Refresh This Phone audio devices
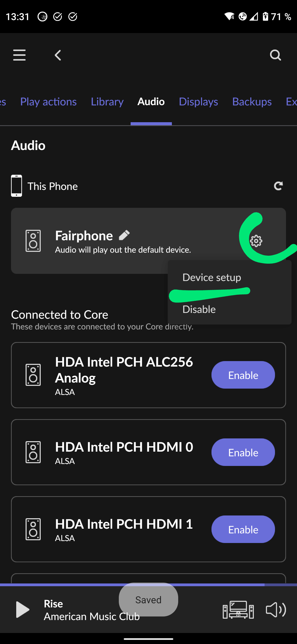 pyautogui.click(x=278, y=186)
